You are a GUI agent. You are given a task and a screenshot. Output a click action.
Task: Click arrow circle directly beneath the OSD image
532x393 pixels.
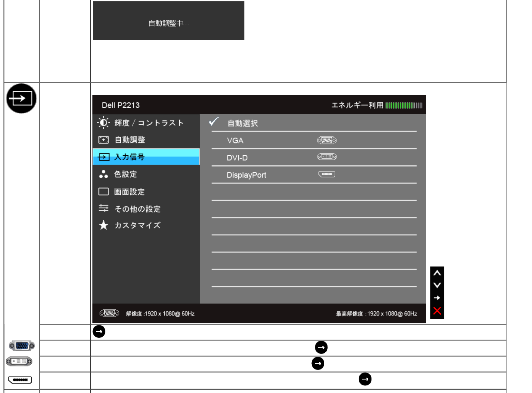click(x=99, y=331)
